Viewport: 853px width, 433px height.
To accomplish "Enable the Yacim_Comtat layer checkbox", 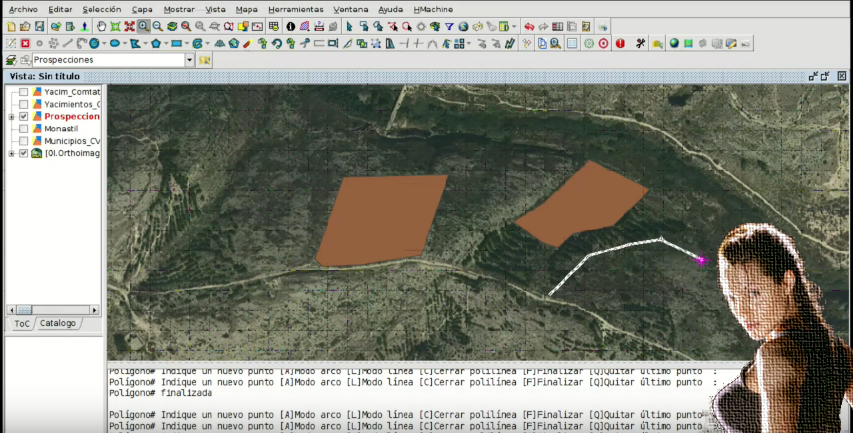I will [x=23, y=92].
